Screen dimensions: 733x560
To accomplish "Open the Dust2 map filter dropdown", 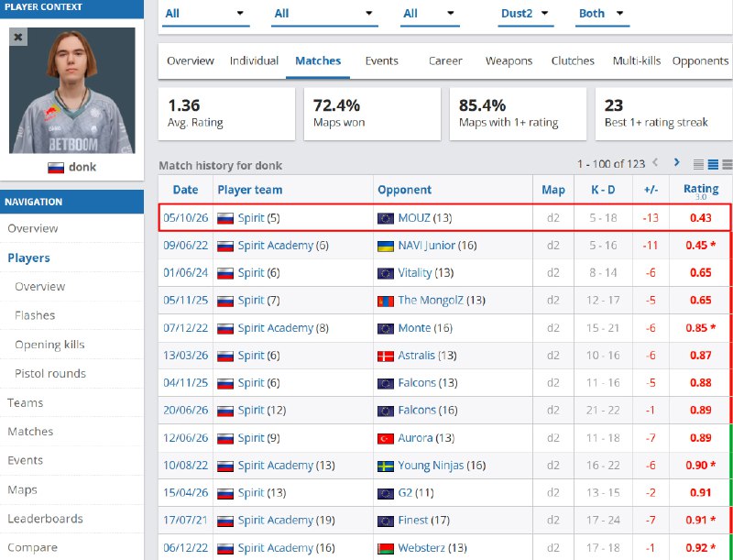I will pos(525,14).
